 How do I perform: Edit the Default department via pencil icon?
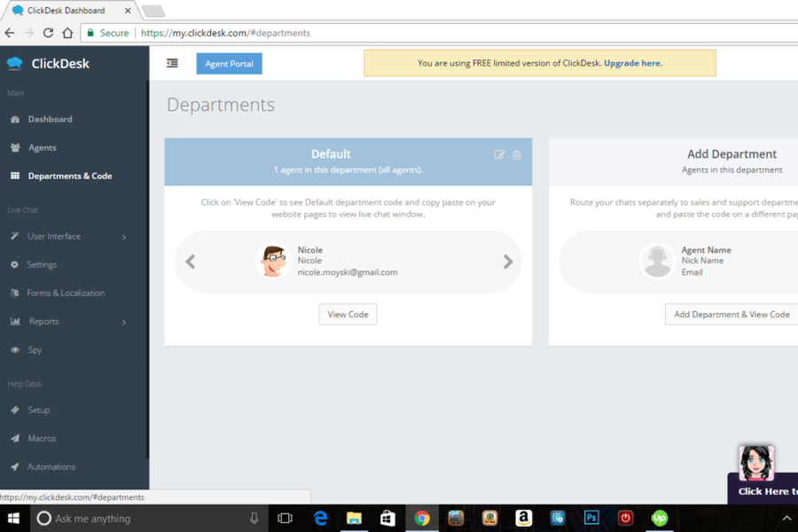(x=499, y=154)
